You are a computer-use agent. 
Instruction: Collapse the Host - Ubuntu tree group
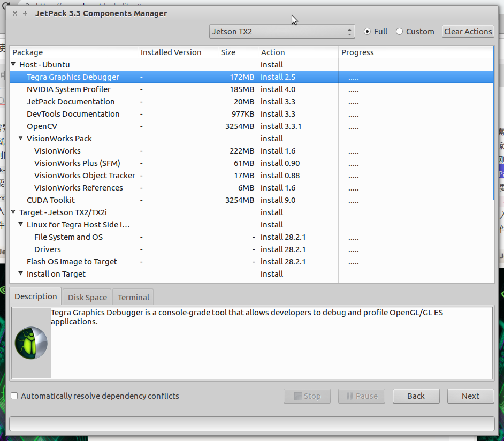click(x=13, y=64)
